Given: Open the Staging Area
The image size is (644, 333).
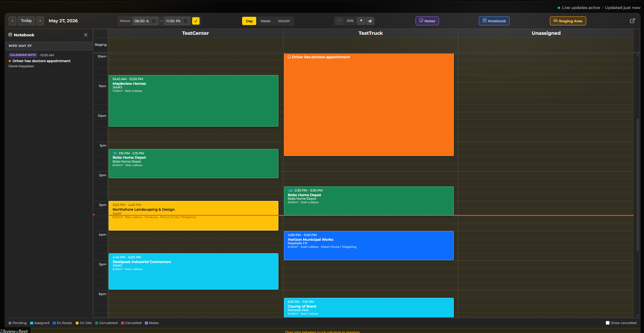Looking at the screenshot, I should (568, 21).
